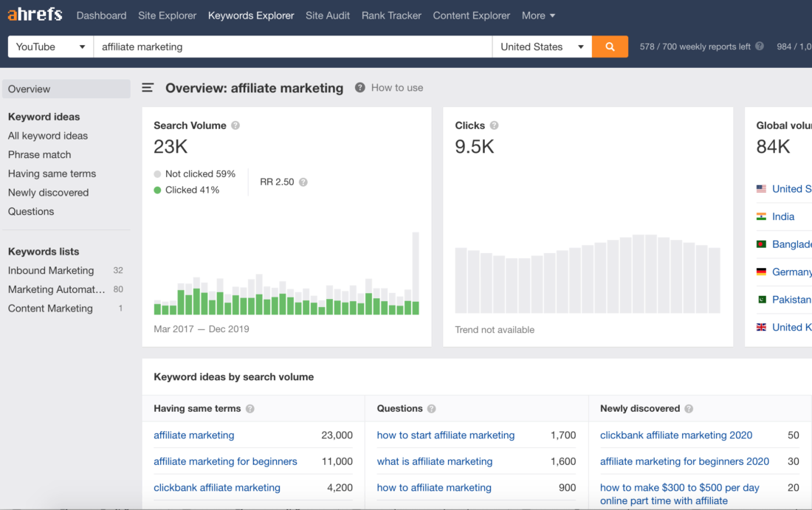812x510 pixels.
Task: Click the keyword search field with affiliate marketing
Action: coord(292,46)
